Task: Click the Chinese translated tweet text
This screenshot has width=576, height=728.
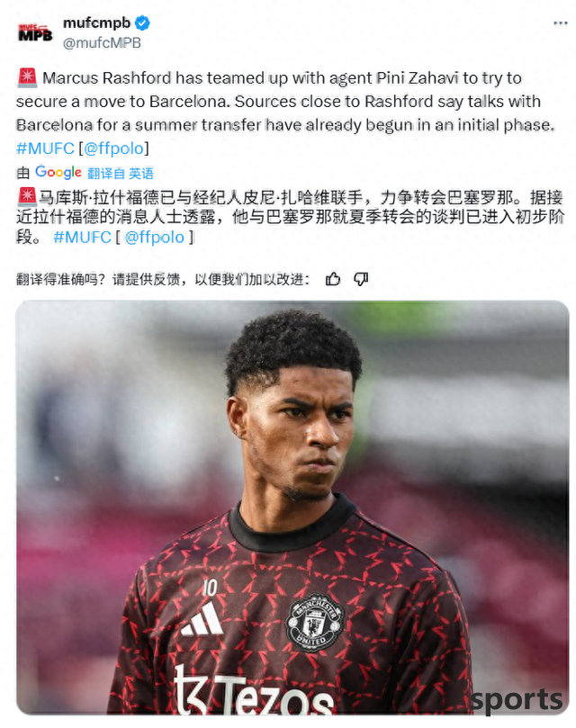Action: point(291,217)
